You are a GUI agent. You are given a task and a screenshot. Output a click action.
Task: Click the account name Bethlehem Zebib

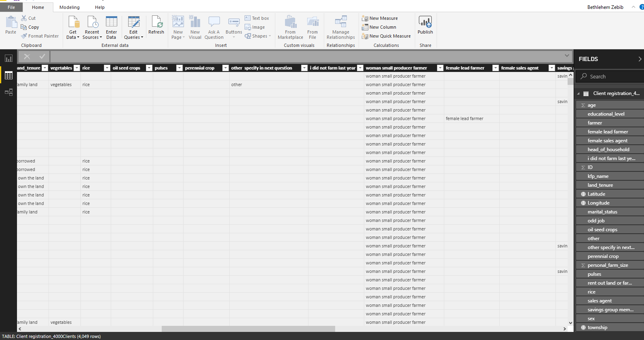tap(605, 7)
